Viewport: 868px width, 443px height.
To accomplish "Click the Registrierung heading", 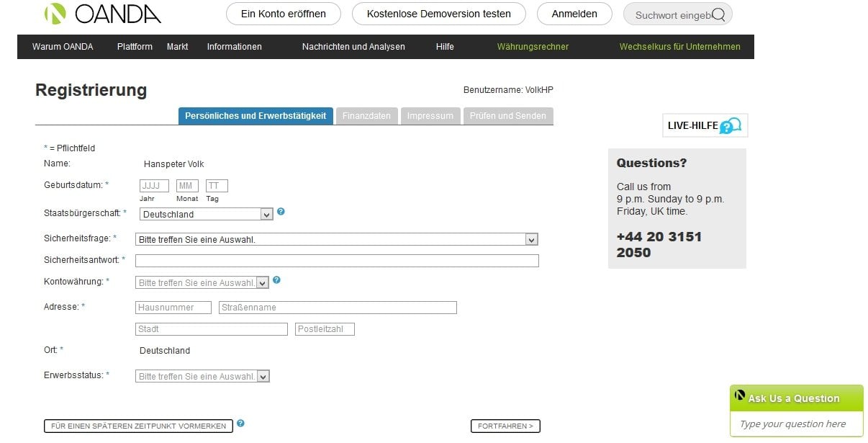I will coord(91,90).
